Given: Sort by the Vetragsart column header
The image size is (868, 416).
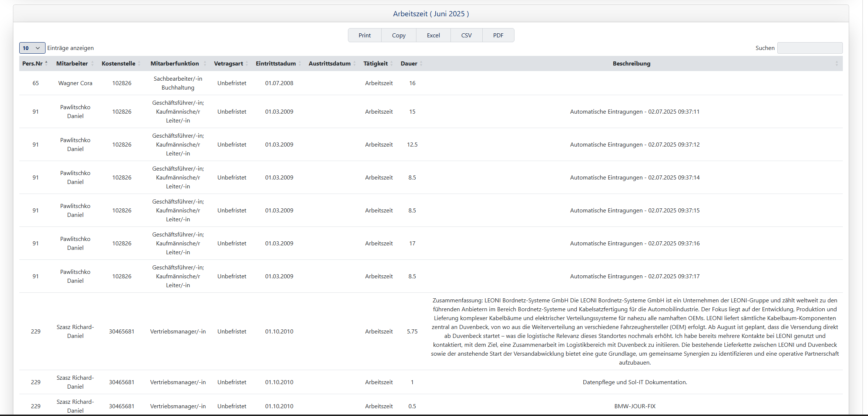Looking at the screenshot, I should (228, 63).
